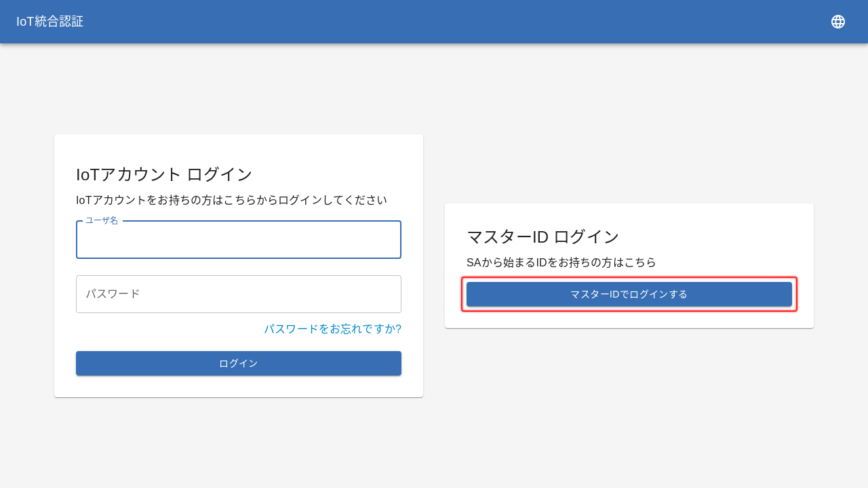Click the floating ユーザ名 label

[x=102, y=220]
